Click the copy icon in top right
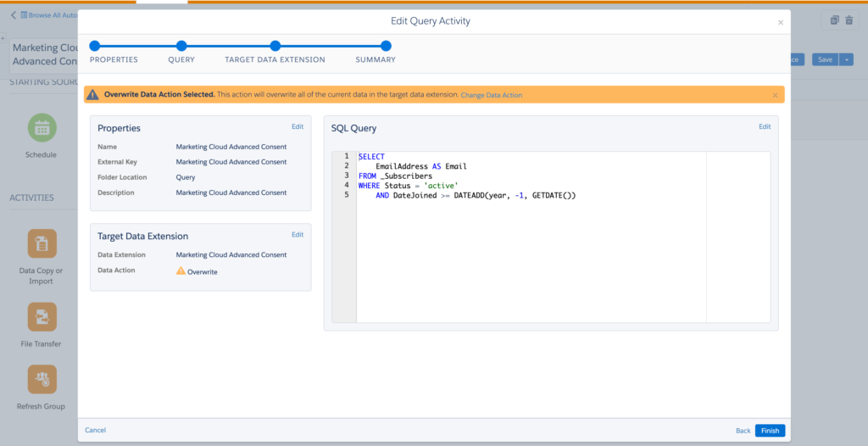The width and height of the screenshot is (868, 446). pyautogui.click(x=834, y=20)
